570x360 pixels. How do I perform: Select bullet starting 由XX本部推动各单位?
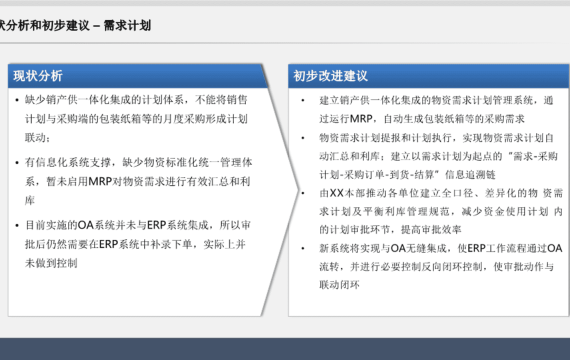[x=441, y=211]
